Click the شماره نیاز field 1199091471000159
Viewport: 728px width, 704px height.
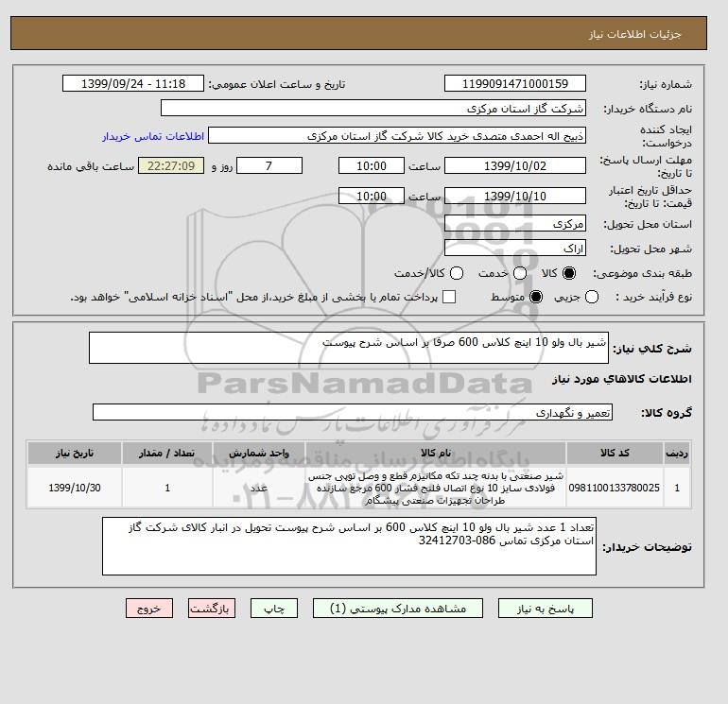pos(515,83)
